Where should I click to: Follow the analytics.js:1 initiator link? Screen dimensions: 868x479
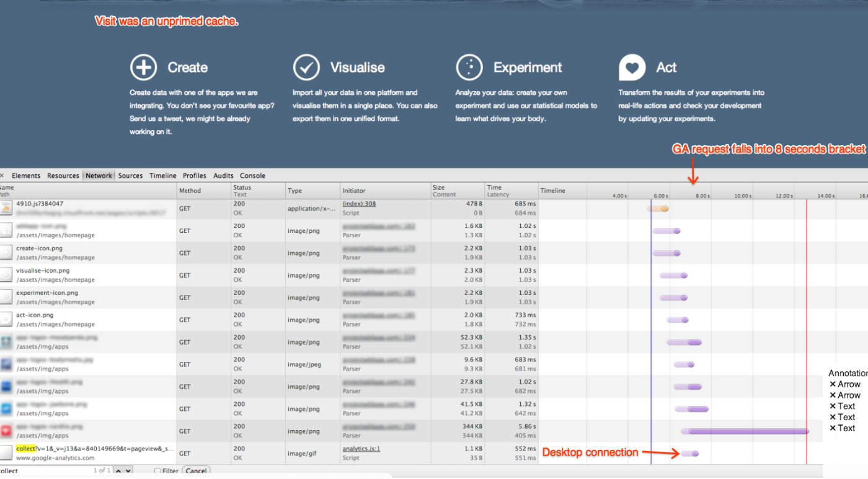[361, 449]
